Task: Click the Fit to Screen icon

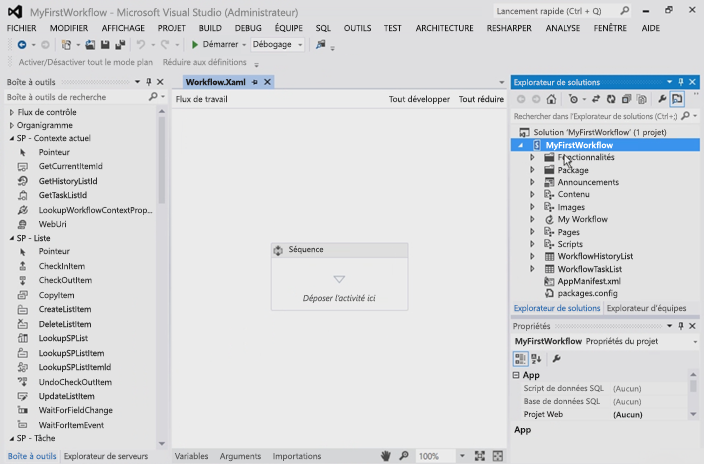Action: point(480,456)
